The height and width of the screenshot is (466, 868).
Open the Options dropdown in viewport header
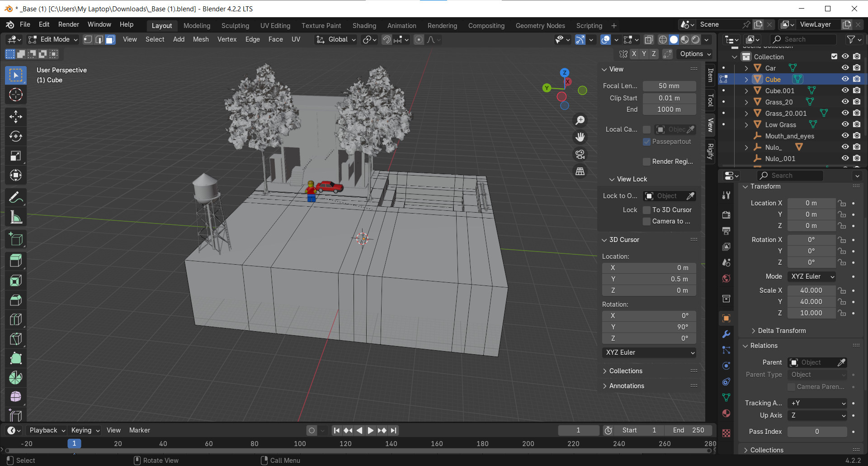[x=695, y=54]
